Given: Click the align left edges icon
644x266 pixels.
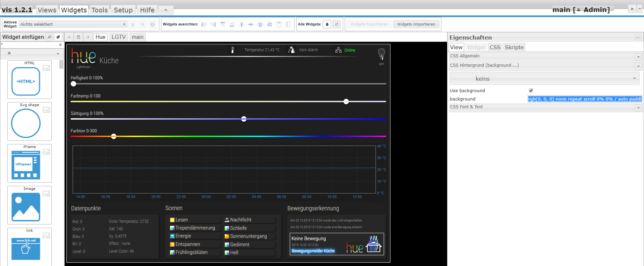Looking at the screenshot, I should 204,24.
